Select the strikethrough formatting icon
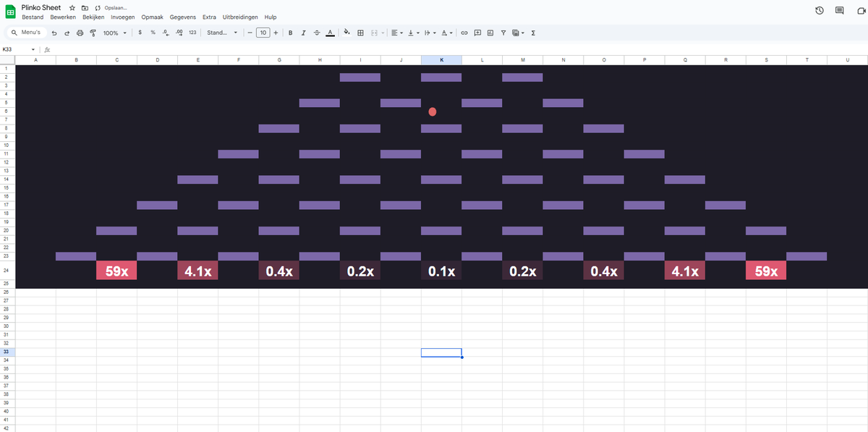This screenshot has height=432, width=868. pos(316,33)
